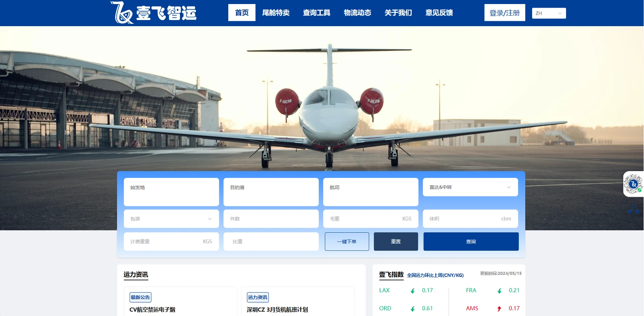The width and height of the screenshot is (644, 316).
Task: Click the 运力资讯 section heading
Action: point(136,275)
